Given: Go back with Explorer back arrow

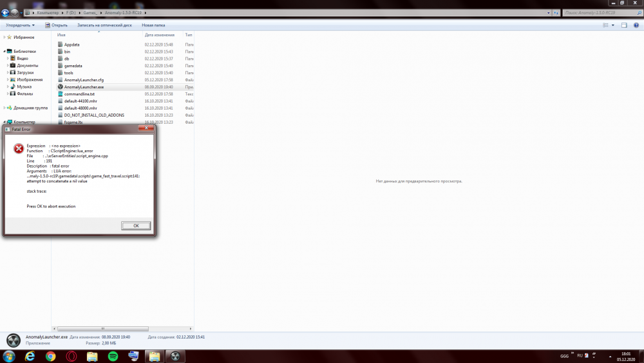Looking at the screenshot, I should click(5, 13).
